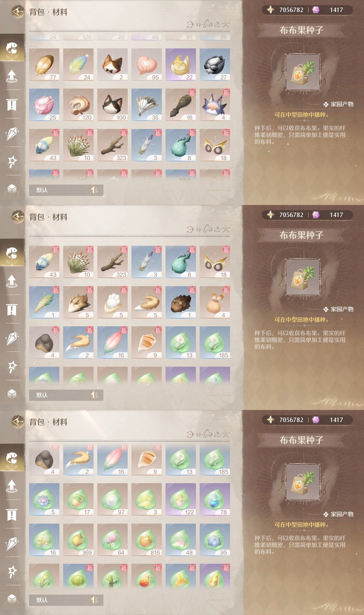Open the pink lotus item showing 25

coord(44,104)
